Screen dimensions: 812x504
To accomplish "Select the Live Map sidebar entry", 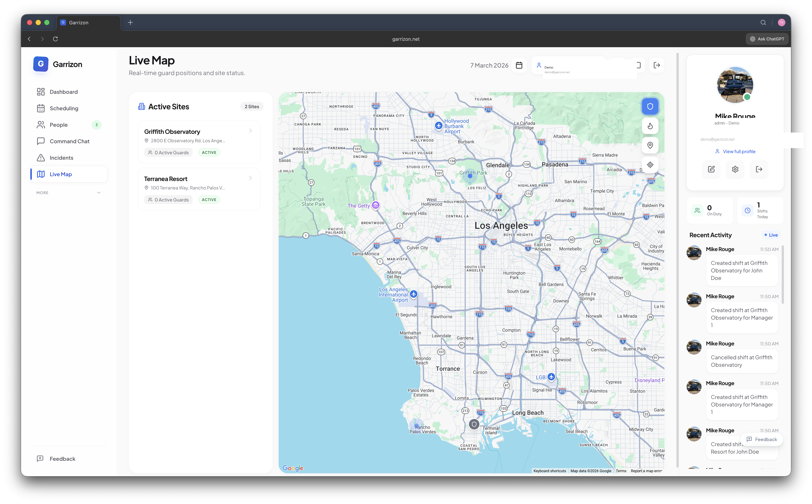I will coord(61,174).
